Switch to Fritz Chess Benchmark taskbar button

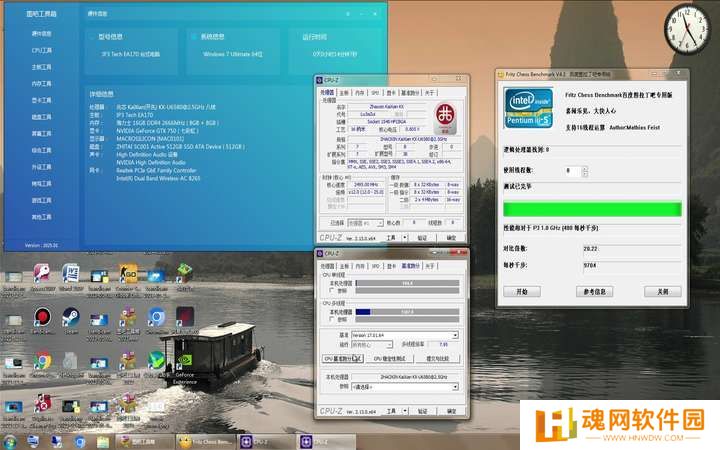click(206, 442)
